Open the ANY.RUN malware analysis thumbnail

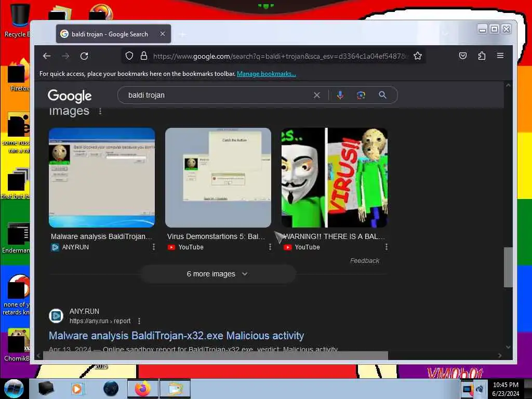(x=102, y=178)
